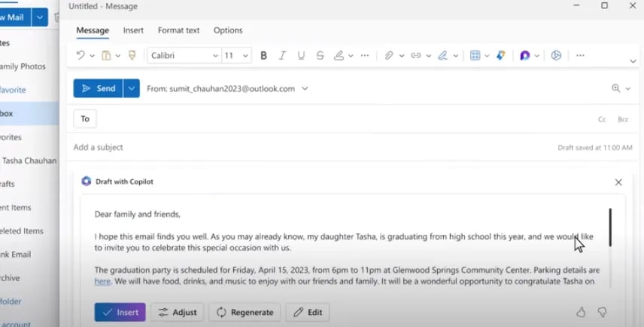The height and width of the screenshot is (327, 644).
Task: Expand the Loop dropdown arrow
Action: (537, 56)
